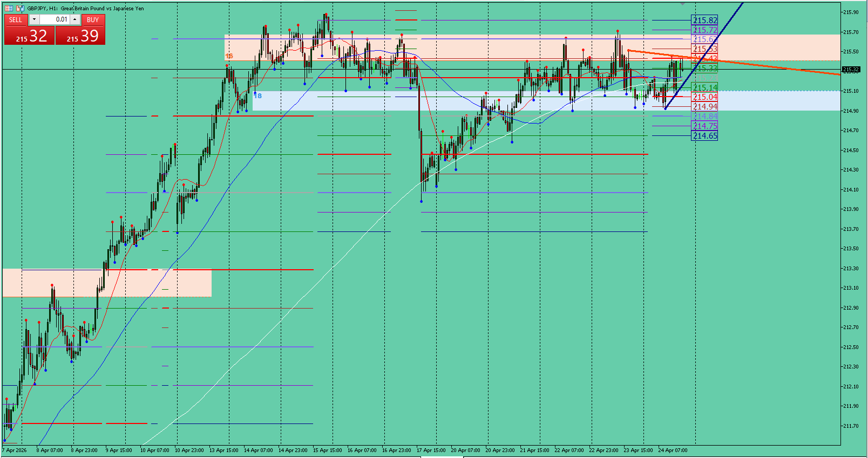Select the 214.94 price level label

pyautogui.click(x=704, y=107)
